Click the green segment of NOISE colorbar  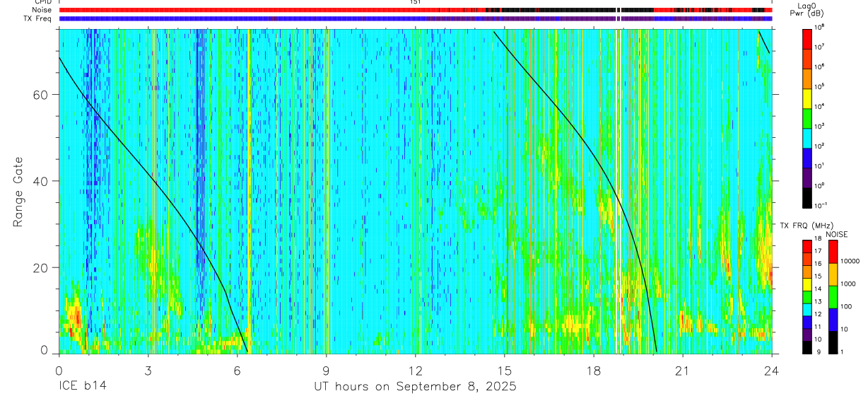pos(833,296)
